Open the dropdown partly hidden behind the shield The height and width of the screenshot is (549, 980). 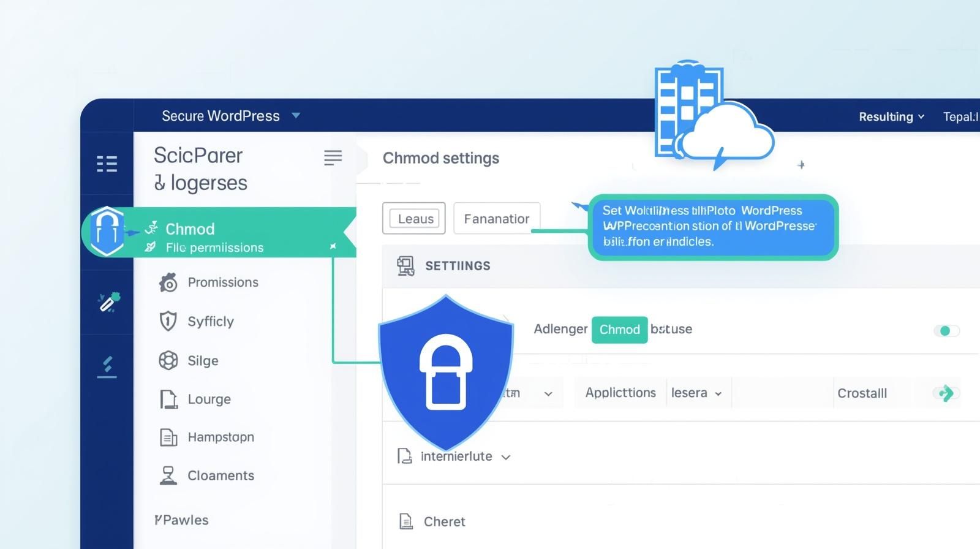[x=548, y=394]
